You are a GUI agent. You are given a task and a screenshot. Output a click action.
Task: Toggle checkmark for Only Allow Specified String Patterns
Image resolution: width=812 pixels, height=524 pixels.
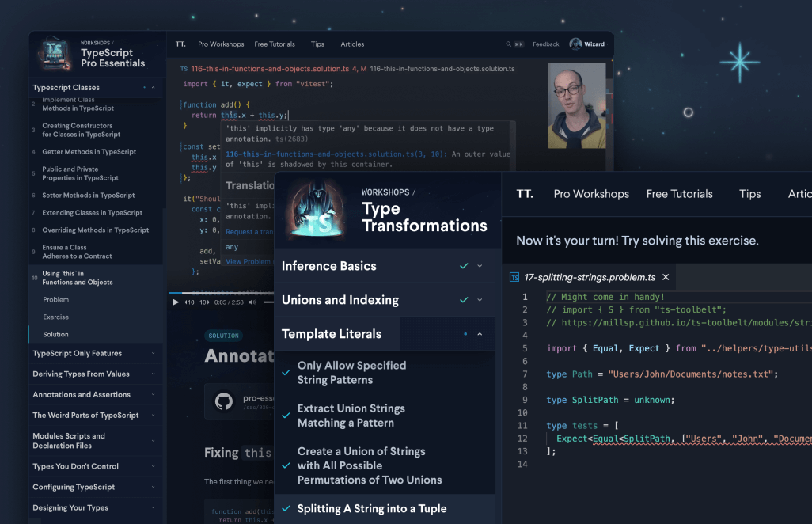[x=286, y=372]
